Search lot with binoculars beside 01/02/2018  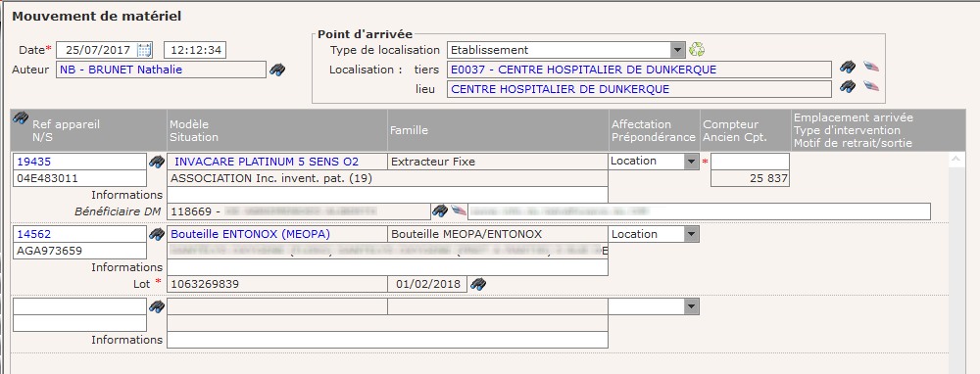[x=478, y=284]
